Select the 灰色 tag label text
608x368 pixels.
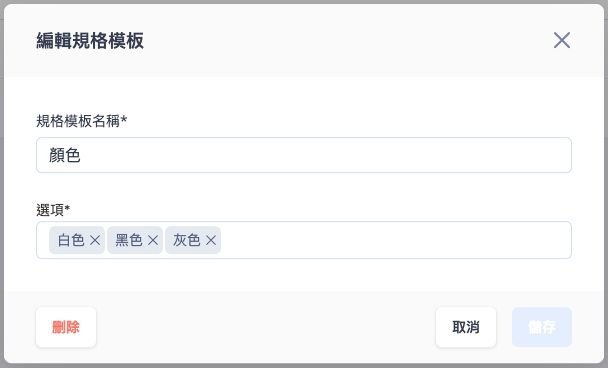pyautogui.click(x=187, y=240)
